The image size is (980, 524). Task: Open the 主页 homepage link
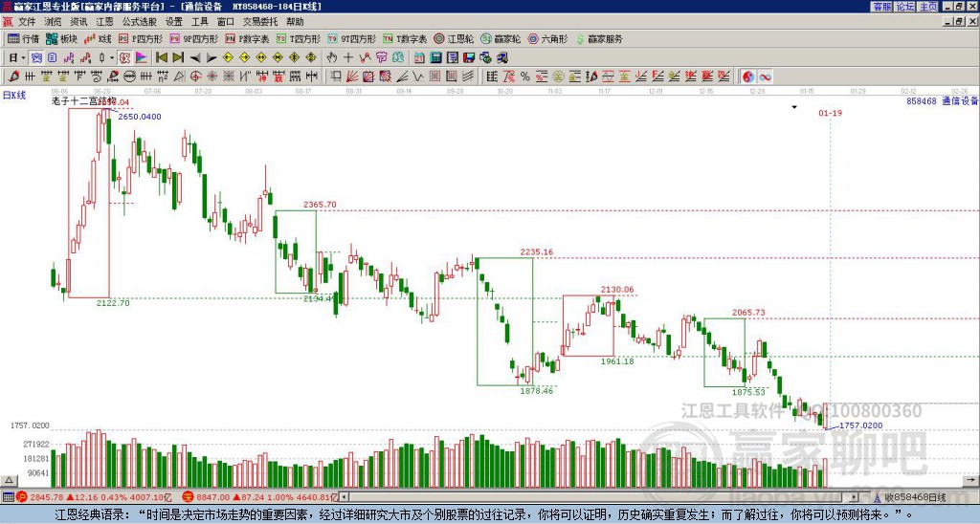928,7
